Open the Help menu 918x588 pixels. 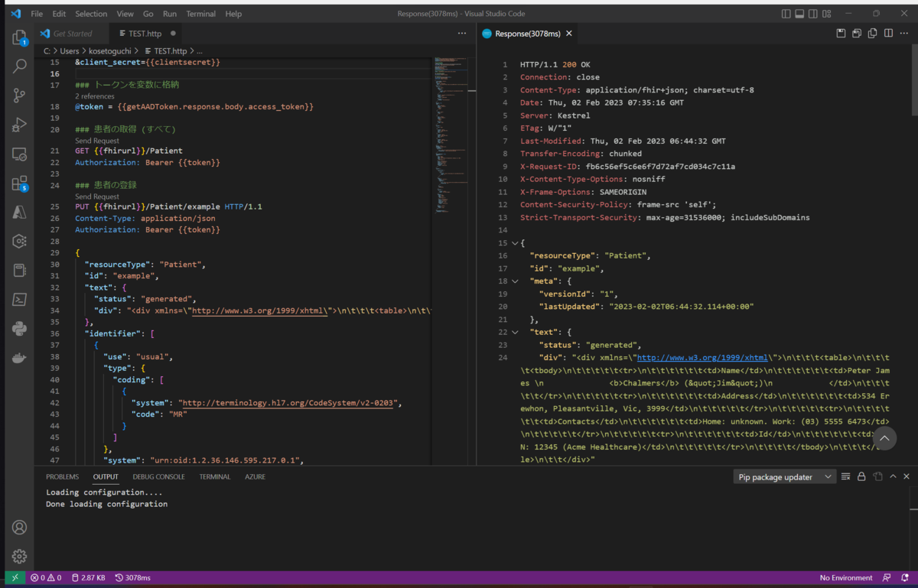pos(233,14)
